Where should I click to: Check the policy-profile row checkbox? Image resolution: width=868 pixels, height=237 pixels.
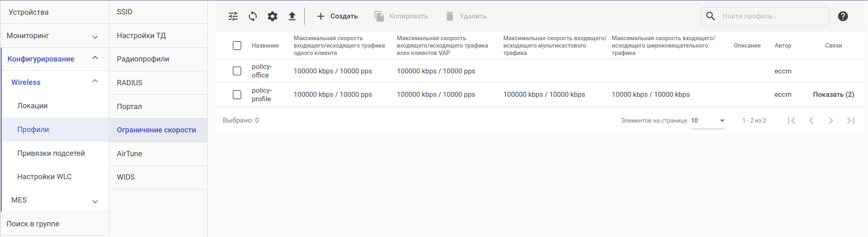237,95
